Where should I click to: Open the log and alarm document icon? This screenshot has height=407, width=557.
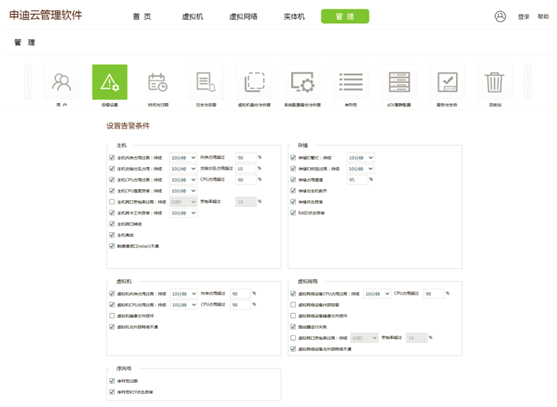coord(206,82)
